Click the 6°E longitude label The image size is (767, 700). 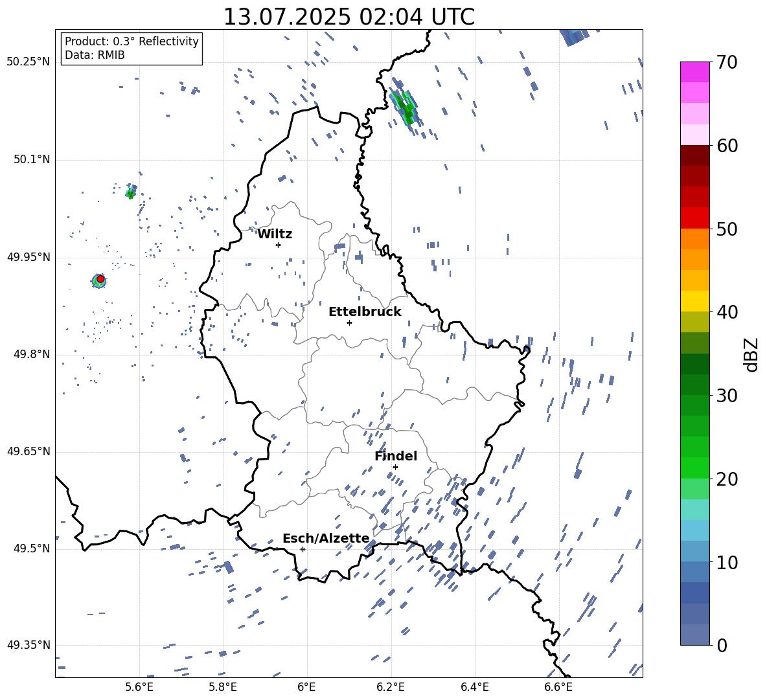tap(306, 687)
